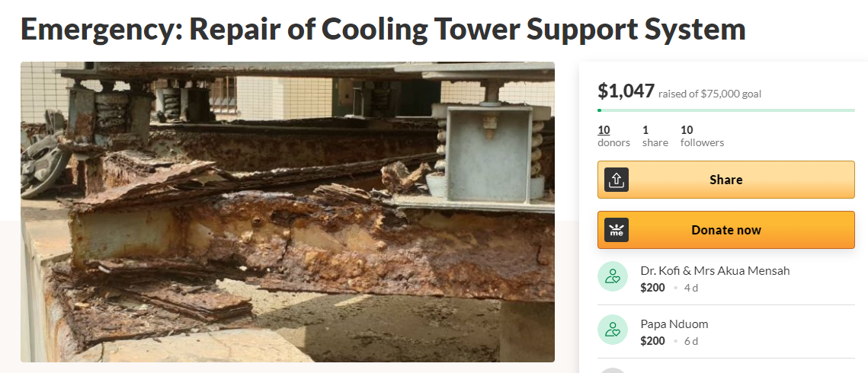Click the campaign title heading

point(383,30)
